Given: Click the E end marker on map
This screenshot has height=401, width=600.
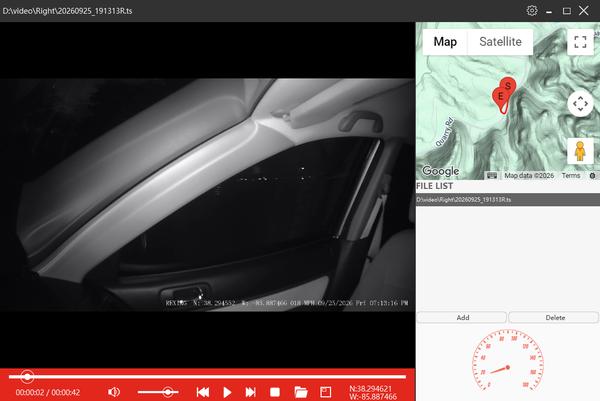Looking at the screenshot, I should click(x=500, y=97).
